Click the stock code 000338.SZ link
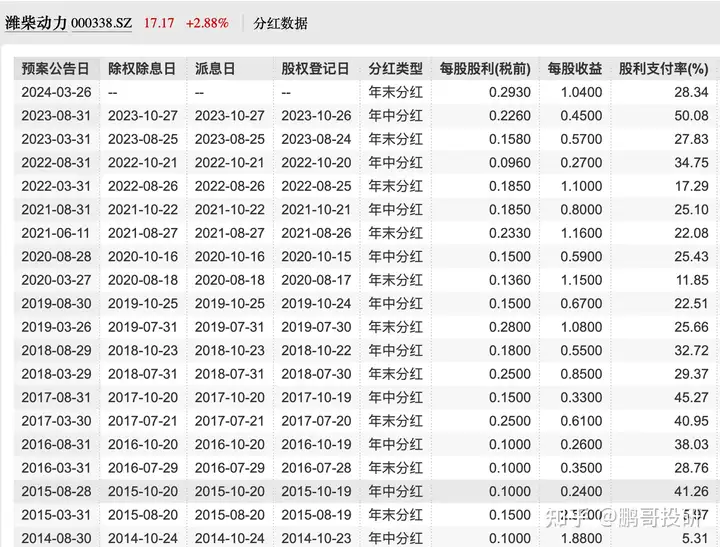Viewport: 720px width, 547px height. click(101, 23)
